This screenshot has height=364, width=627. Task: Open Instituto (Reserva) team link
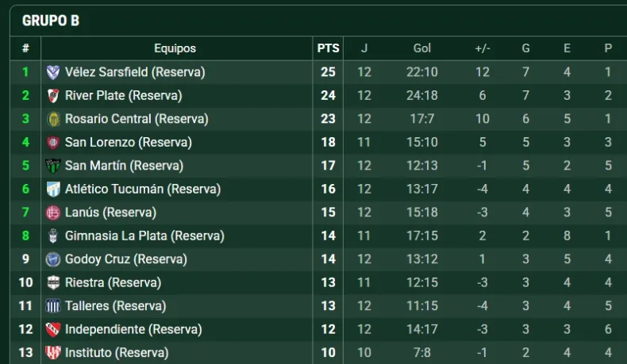coord(117,353)
